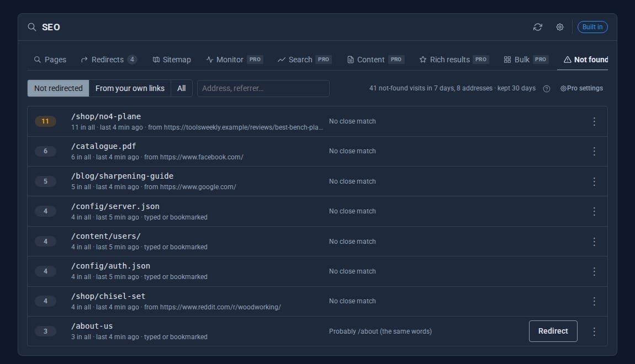
Task: Switch to the Redirects tab
Action: coord(109,60)
